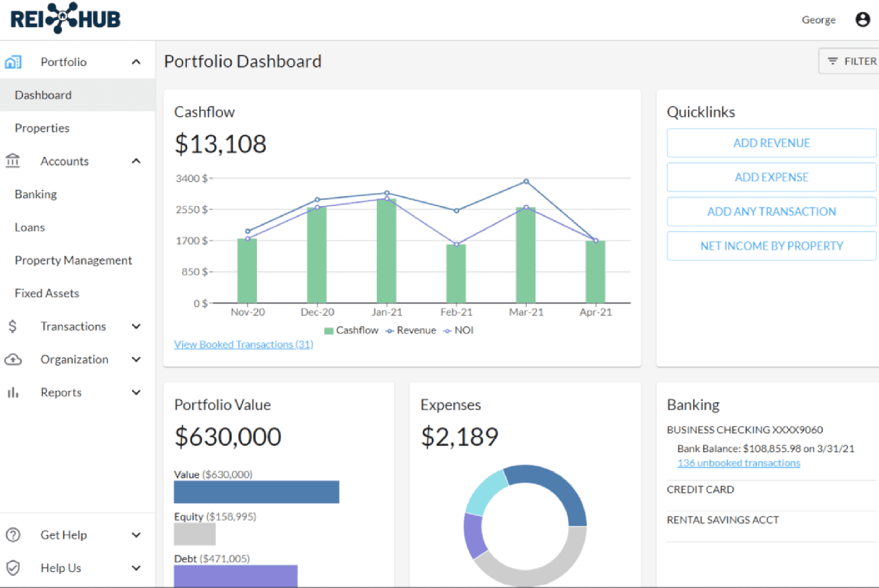The width and height of the screenshot is (879, 588).
Task: Toggle the Revenue series on the chart
Action: [411, 330]
